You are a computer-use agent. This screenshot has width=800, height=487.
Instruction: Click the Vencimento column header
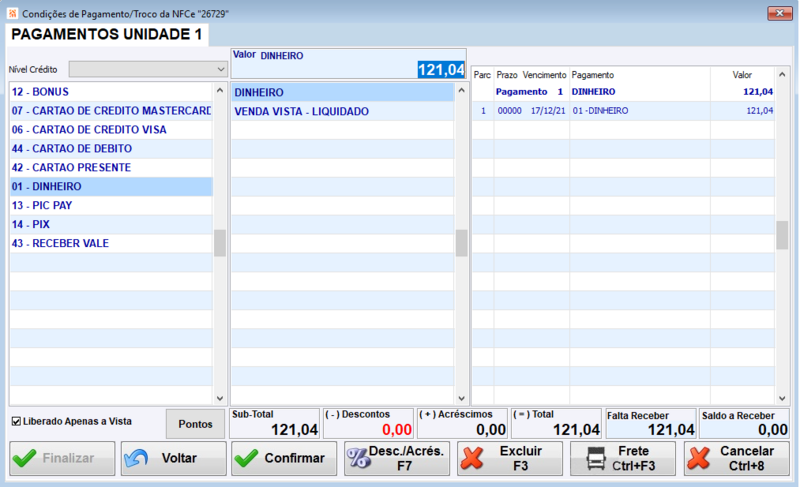coord(544,75)
